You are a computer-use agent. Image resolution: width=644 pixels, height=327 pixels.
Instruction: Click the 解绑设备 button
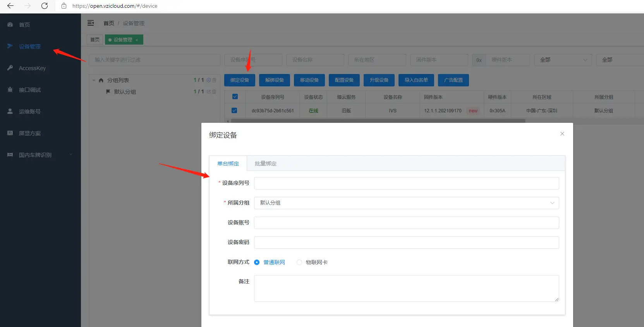(274, 80)
